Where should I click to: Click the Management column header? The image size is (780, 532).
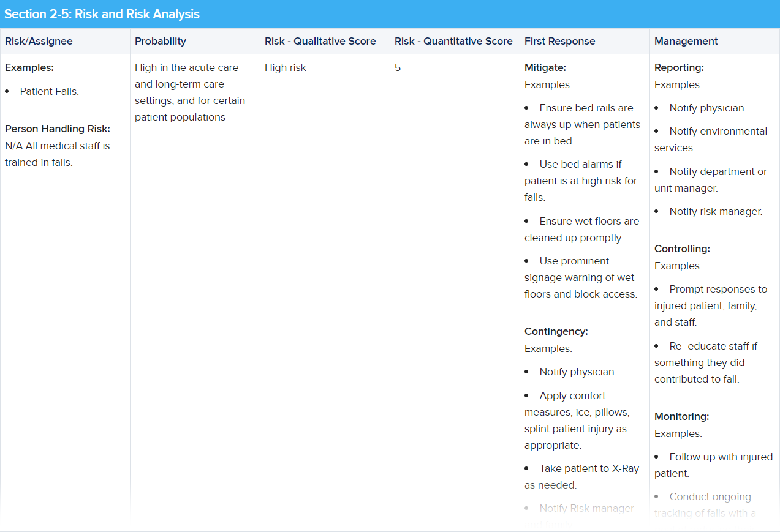click(686, 41)
